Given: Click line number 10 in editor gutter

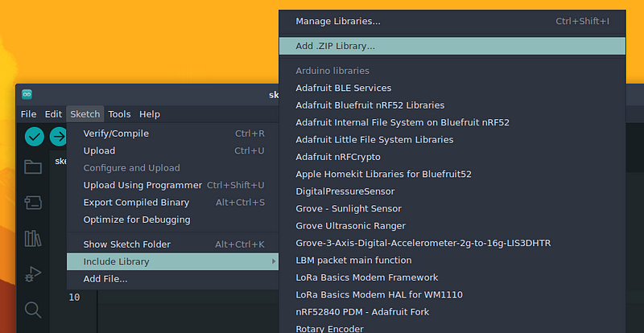Looking at the screenshot, I should [74, 298].
